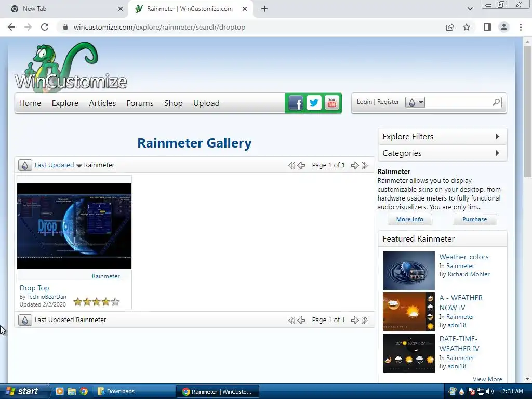532x399 pixels.
Task: Click the star rating of Drop Top
Action: click(96, 302)
